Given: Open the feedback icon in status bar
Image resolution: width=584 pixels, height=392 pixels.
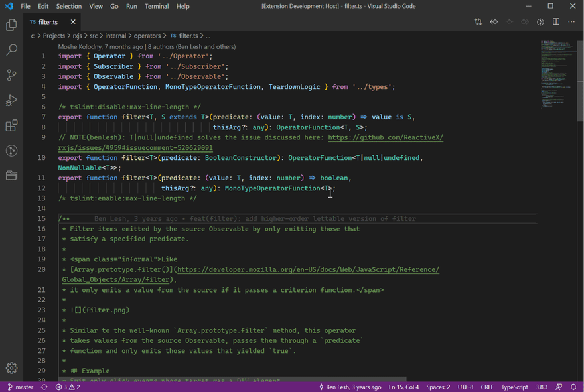Looking at the screenshot, I should [559, 387].
